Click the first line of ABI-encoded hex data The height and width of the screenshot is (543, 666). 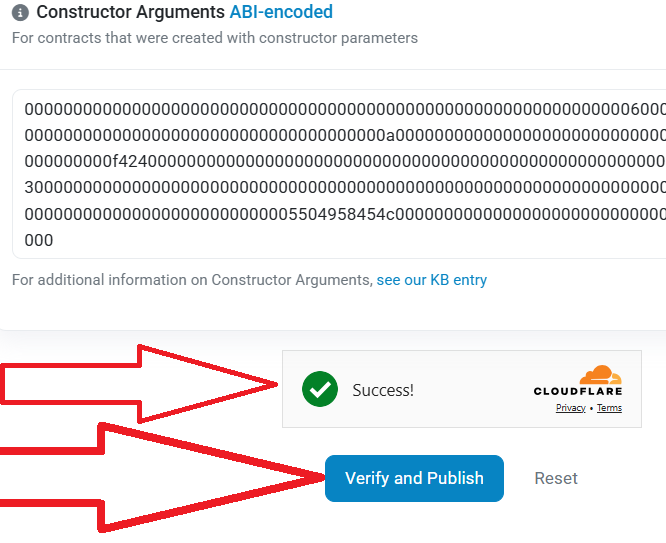pos(345,109)
